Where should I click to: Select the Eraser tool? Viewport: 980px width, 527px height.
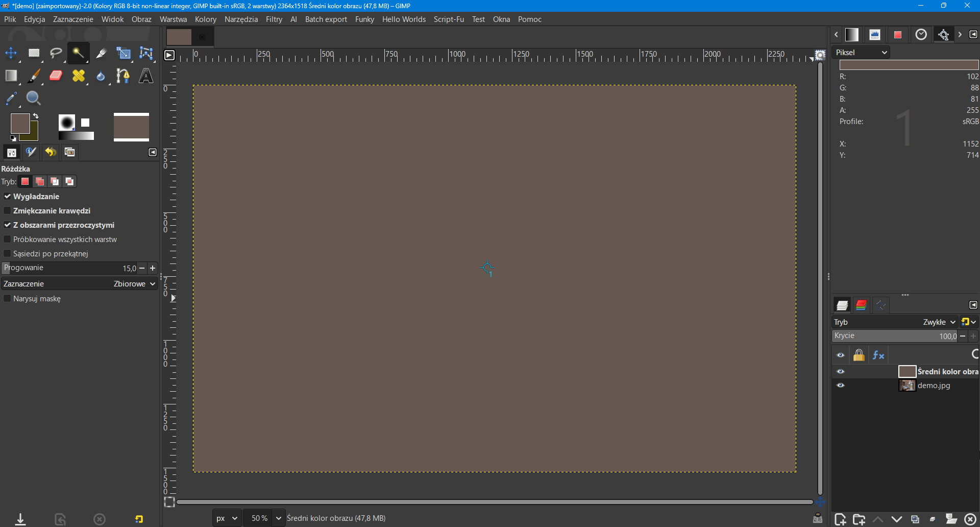pyautogui.click(x=56, y=76)
